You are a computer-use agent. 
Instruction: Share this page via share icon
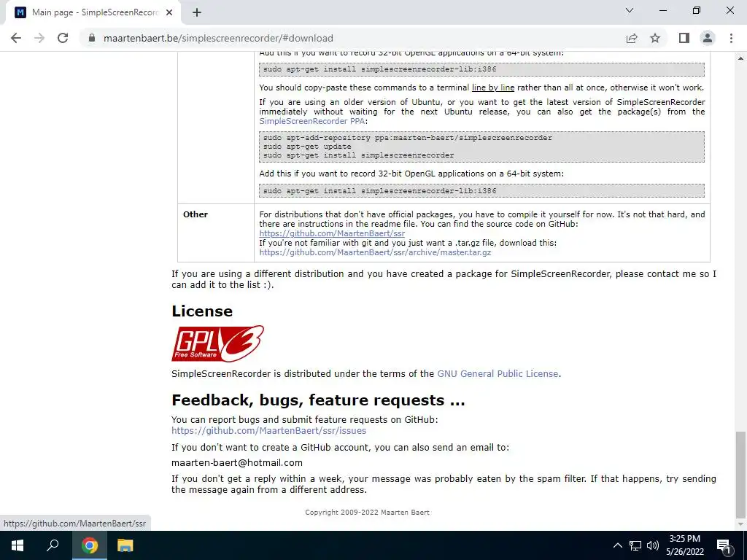coord(632,38)
